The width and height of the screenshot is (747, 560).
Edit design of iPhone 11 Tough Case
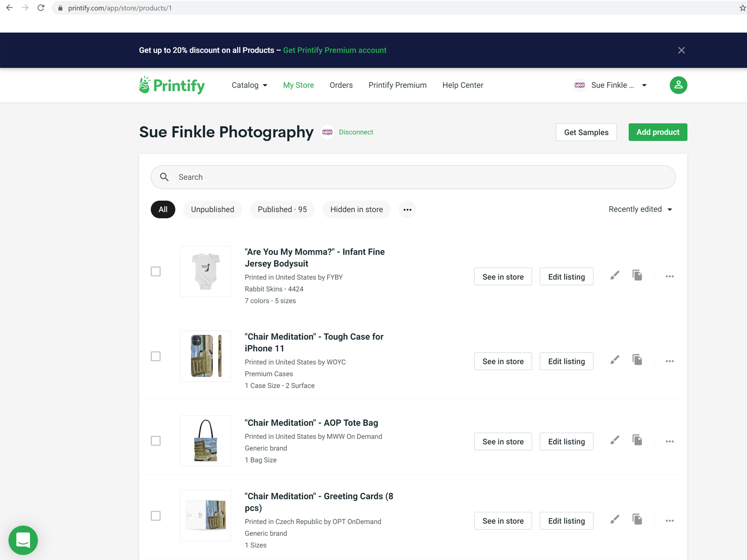[x=615, y=360]
